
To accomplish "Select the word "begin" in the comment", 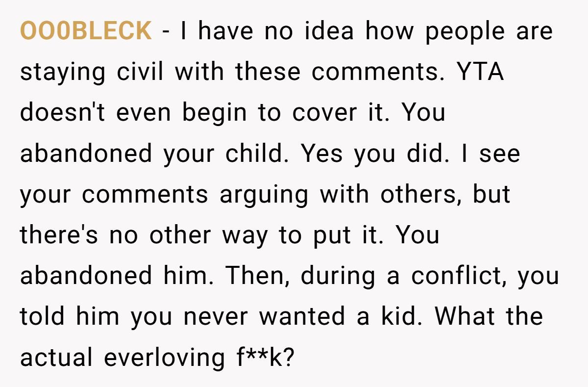I will (215, 113).
